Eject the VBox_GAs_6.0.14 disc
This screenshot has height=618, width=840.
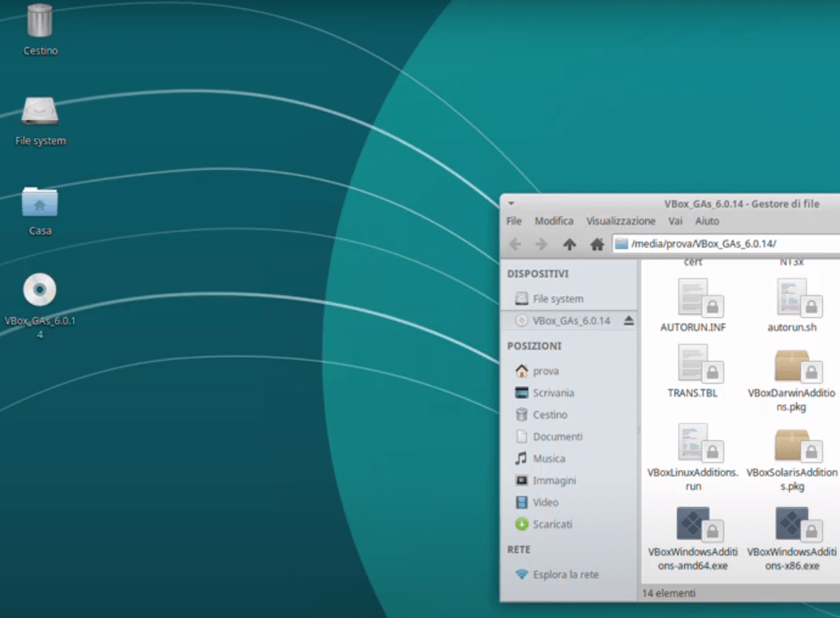[628, 321]
